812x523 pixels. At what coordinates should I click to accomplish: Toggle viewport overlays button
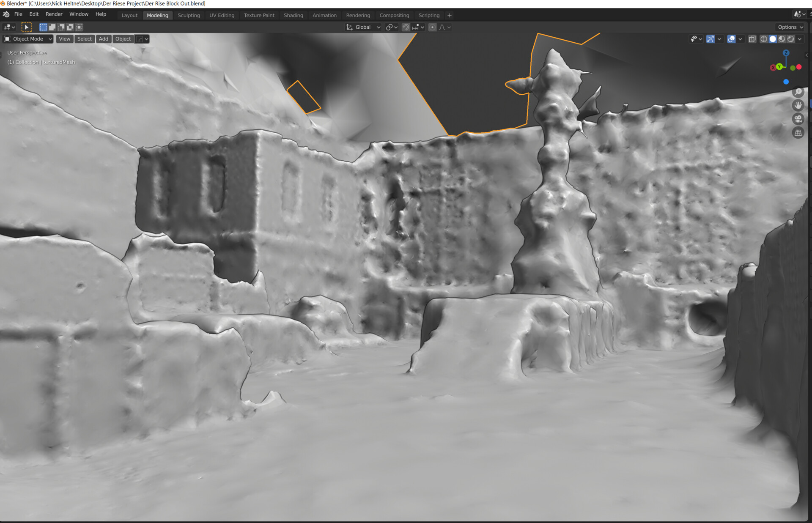tap(731, 39)
